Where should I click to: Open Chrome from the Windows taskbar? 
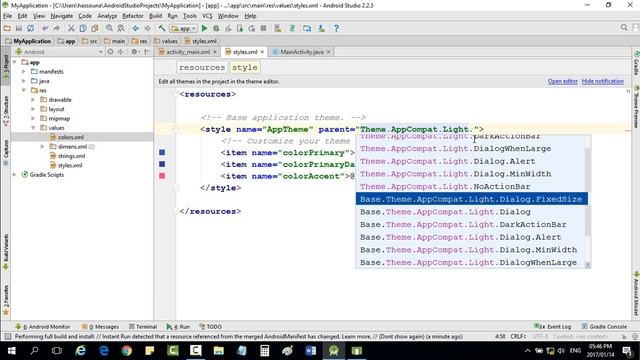coord(127,351)
